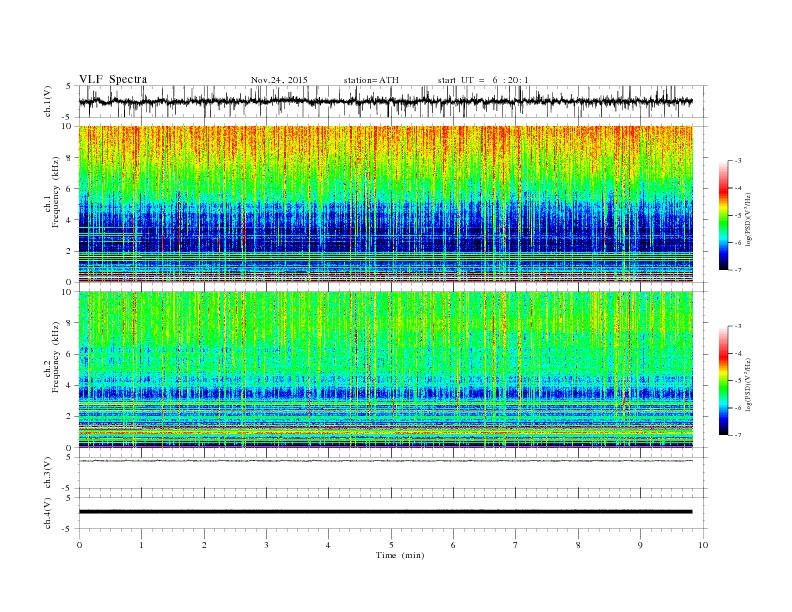Image resolution: width=792 pixels, height=612 pixels.
Task: Click the "ch.4(V)" axis label
Action: [48, 514]
